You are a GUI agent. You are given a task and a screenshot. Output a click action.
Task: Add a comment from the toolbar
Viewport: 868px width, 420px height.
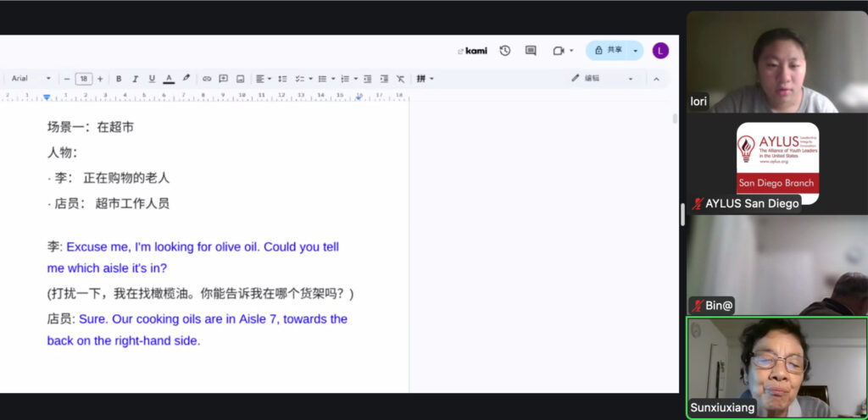point(224,79)
